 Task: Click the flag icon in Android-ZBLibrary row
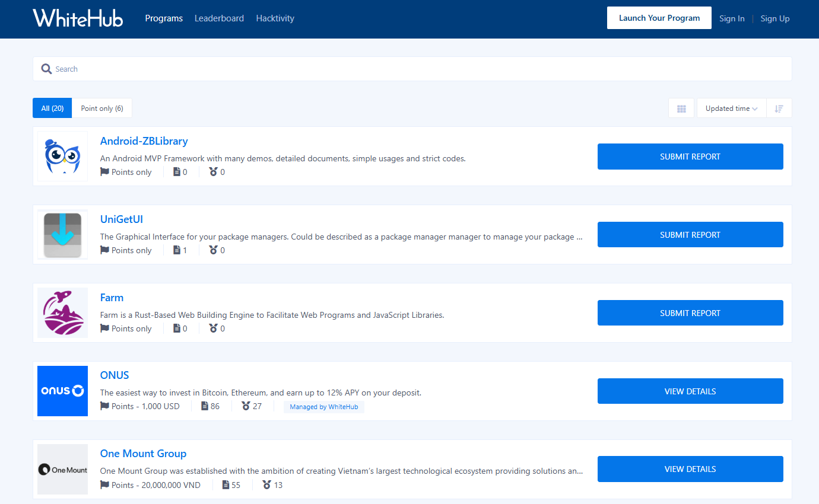pos(104,172)
